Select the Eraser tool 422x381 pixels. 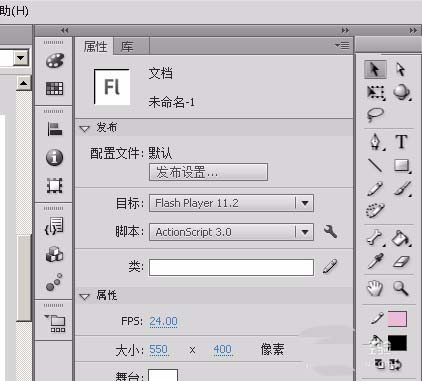(401, 262)
